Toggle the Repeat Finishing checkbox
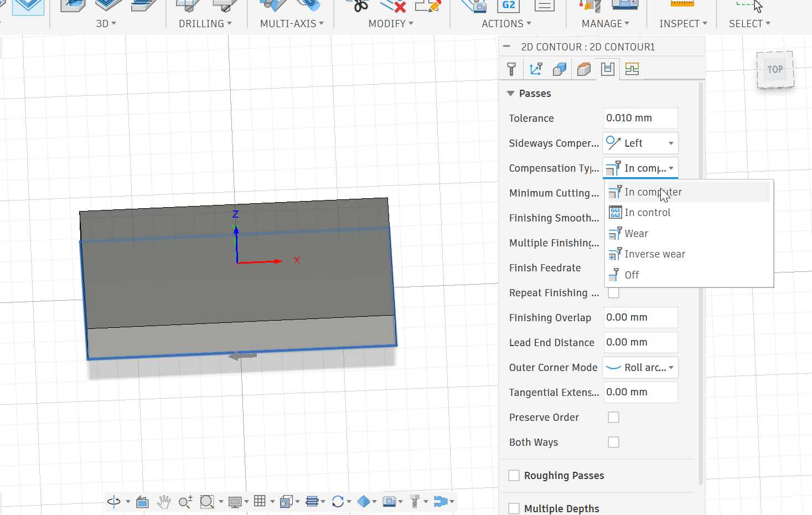Image resolution: width=812 pixels, height=515 pixels. (613, 293)
